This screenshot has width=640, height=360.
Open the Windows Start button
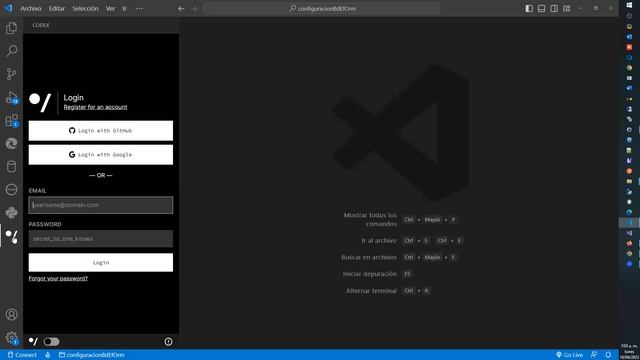[x=629, y=5]
